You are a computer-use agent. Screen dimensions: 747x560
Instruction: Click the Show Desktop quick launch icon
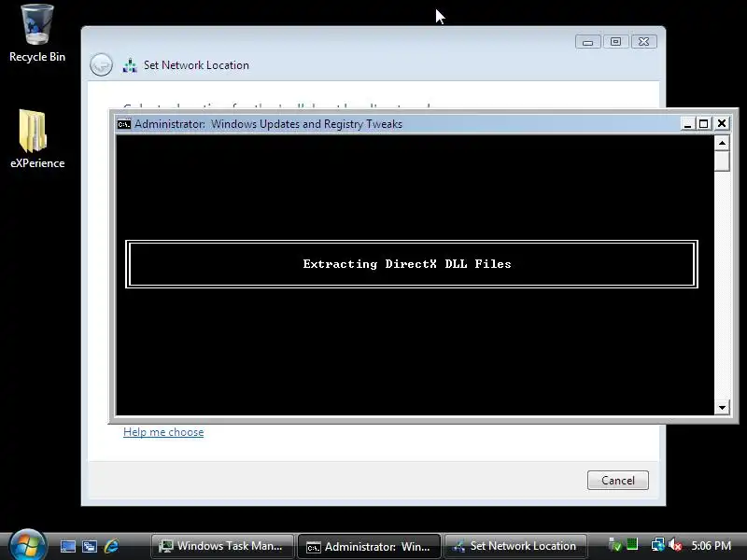coord(67,546)
